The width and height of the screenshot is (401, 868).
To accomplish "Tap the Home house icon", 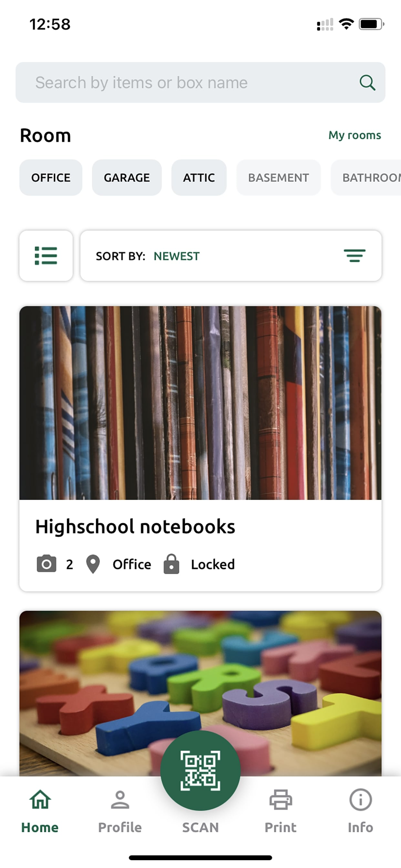I will (40, 799).
